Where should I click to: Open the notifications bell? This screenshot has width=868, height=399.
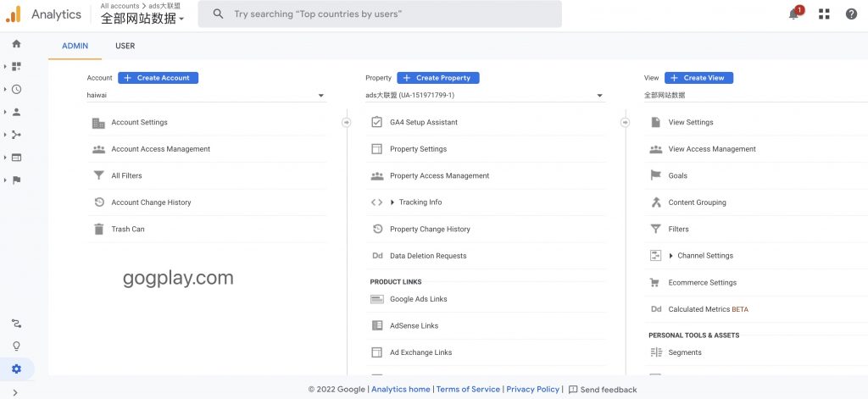(793, 14)
